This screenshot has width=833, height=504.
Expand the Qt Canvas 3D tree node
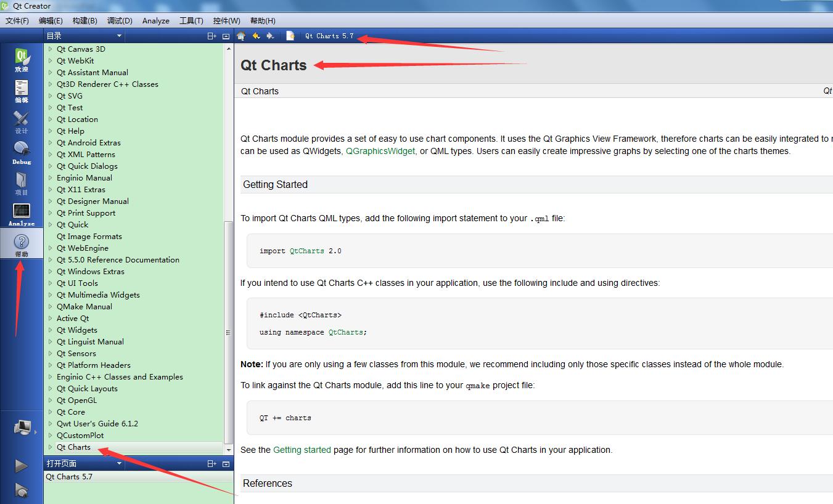click(51, 49)
